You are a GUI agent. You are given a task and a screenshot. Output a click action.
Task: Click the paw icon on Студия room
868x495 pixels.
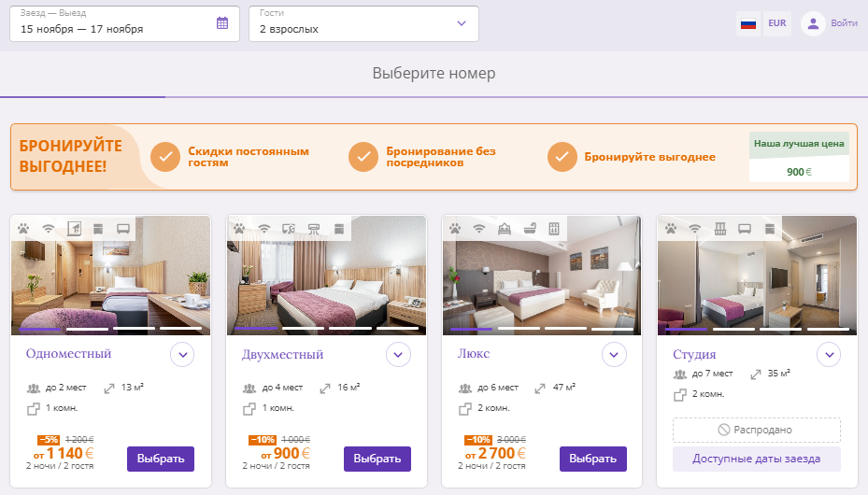670,229
